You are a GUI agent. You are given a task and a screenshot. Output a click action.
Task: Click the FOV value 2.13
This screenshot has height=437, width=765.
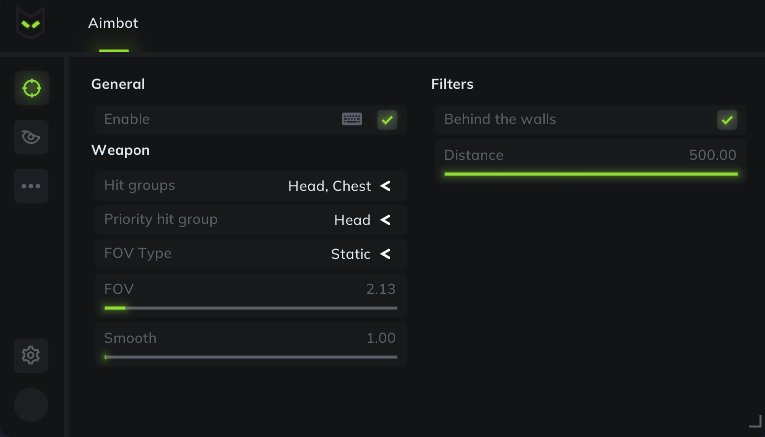tap(380, 289)
